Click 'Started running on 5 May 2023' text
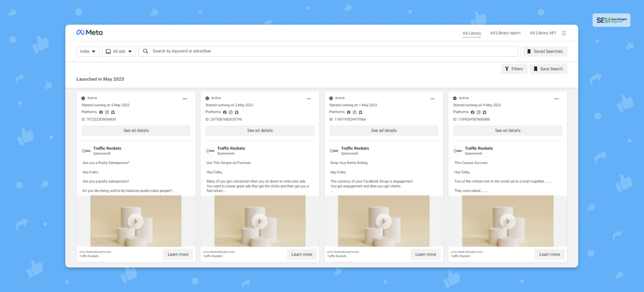Image resolution: width=644 pixels, height=292 pixels. [x=106, y=105]
